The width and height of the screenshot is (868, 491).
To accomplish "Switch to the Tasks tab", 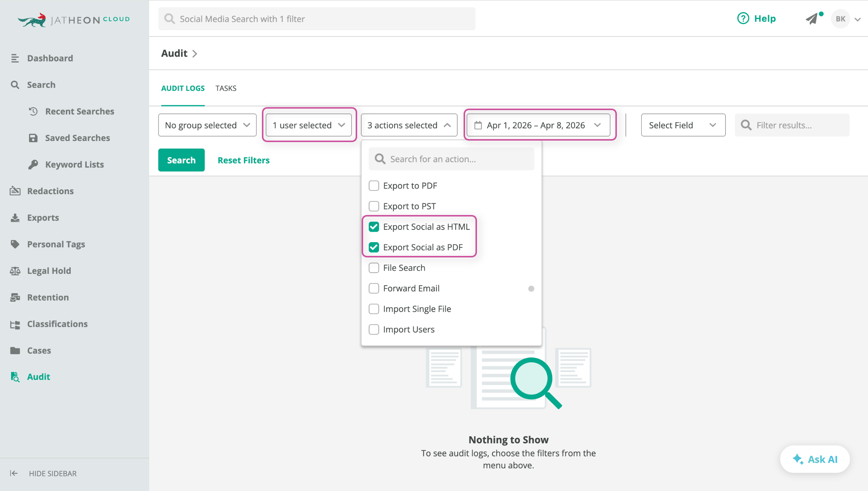I will (226, 88).
